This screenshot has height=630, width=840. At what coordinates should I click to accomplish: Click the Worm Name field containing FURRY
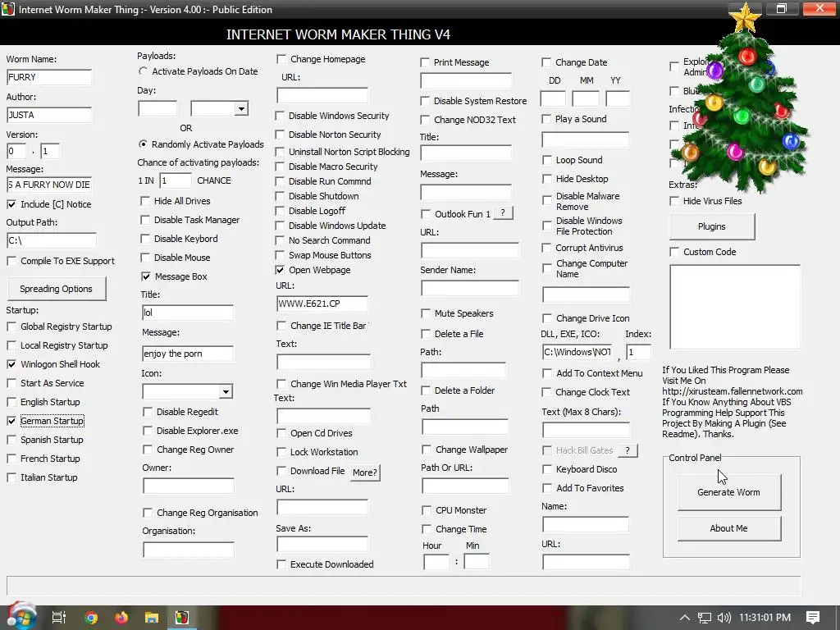click(49, 77)
